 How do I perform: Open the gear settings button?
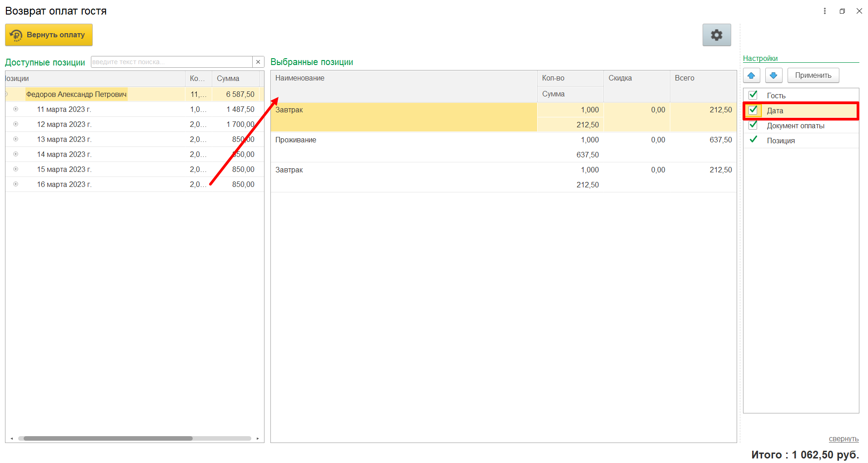[717, 35]
